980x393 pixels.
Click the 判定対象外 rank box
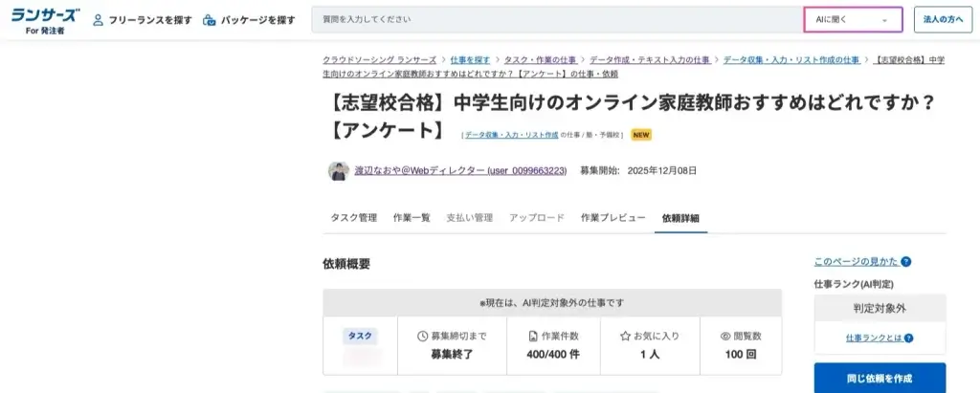point(880,308)
